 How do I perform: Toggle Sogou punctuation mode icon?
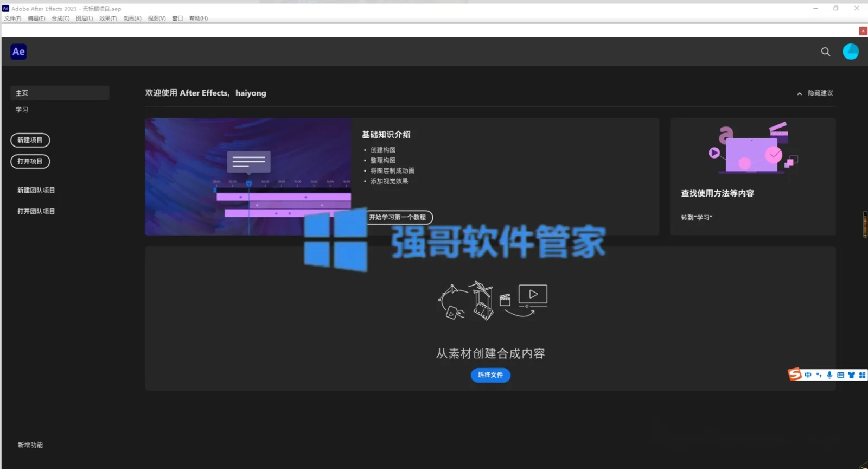pos(819,375)
